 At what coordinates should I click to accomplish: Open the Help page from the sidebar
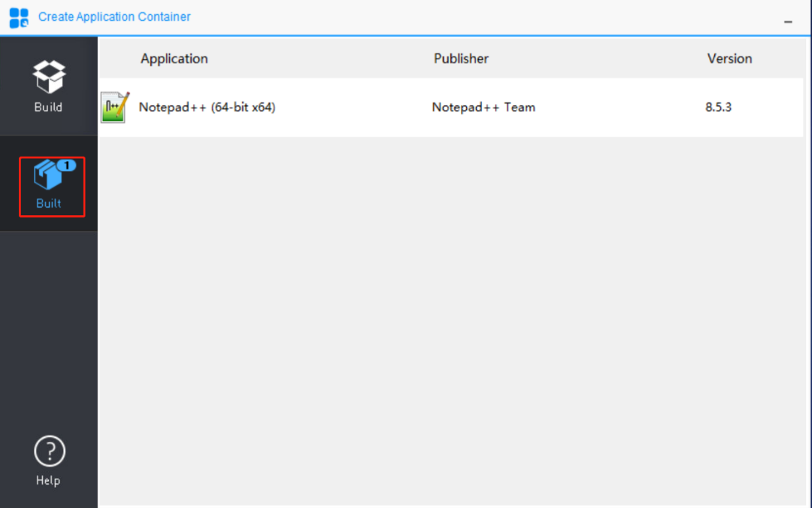pyautogui.click(x=49, y=461)
